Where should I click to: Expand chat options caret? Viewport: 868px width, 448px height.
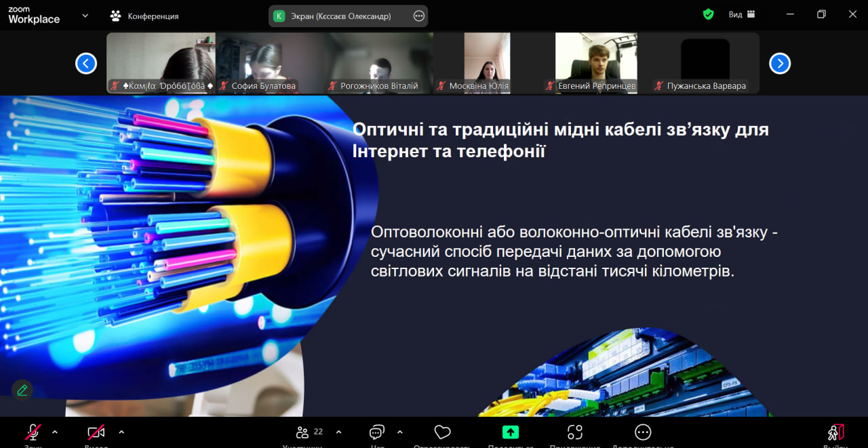tap(399, 432)
